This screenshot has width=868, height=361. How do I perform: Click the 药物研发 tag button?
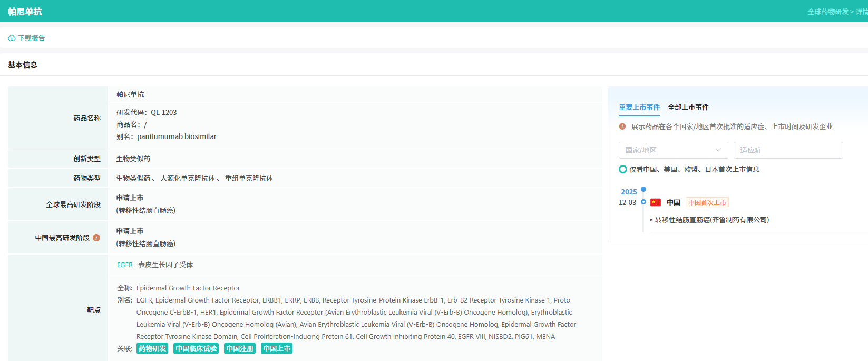click(x=152, y=348)
